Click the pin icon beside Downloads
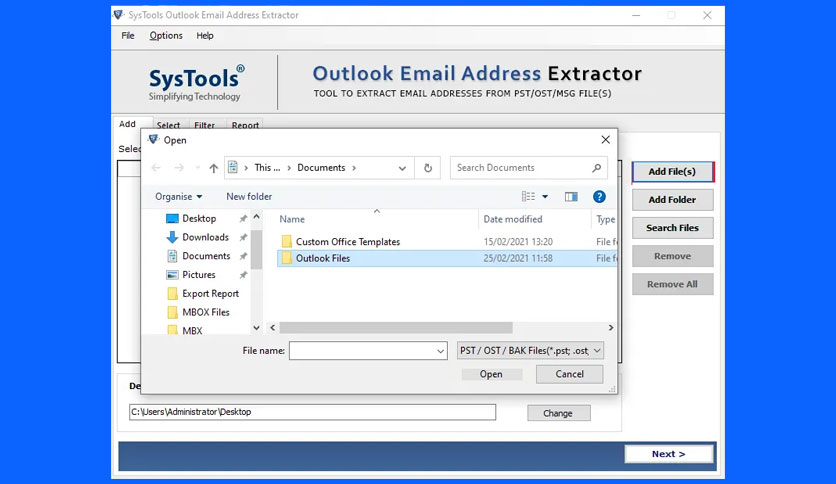 tap(243, 237)
